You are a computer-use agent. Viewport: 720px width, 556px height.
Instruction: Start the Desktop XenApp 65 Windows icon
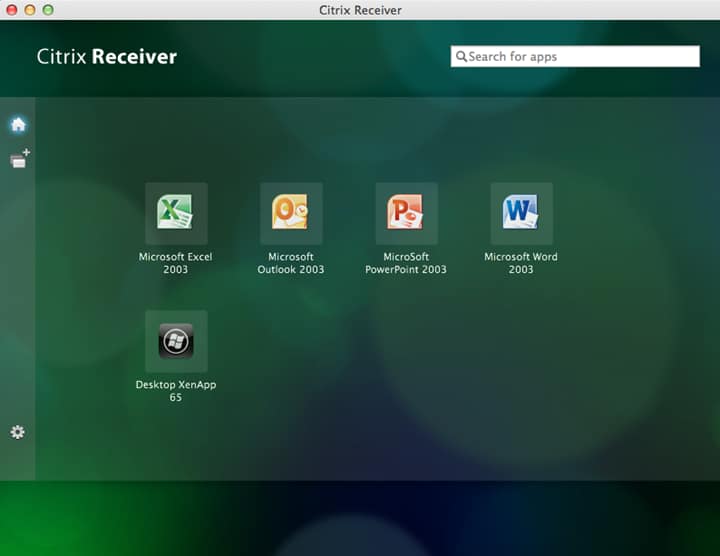coord(176,341)
